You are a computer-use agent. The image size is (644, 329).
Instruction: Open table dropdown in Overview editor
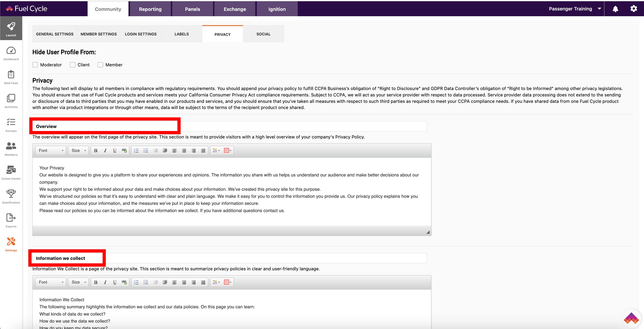228,150
